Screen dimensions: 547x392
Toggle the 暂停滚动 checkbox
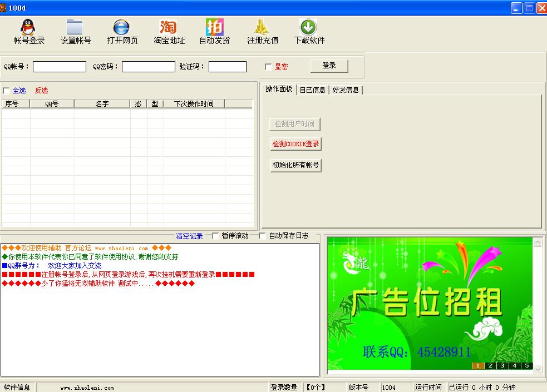tap(215, 236)
